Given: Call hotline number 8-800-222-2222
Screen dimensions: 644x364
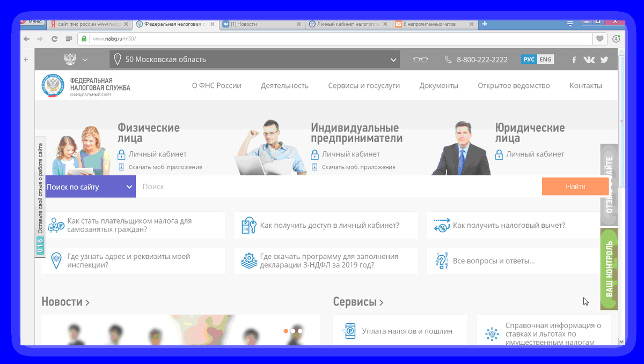Looking at the screenshot, I should tap(482, 60).
